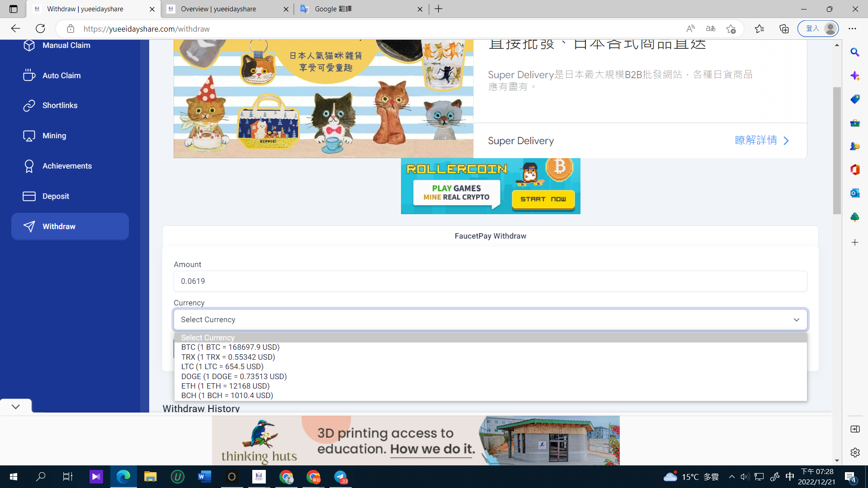868x488 pixels.
Task: Close the Overview tab
Action: click(x=286, y=9)
